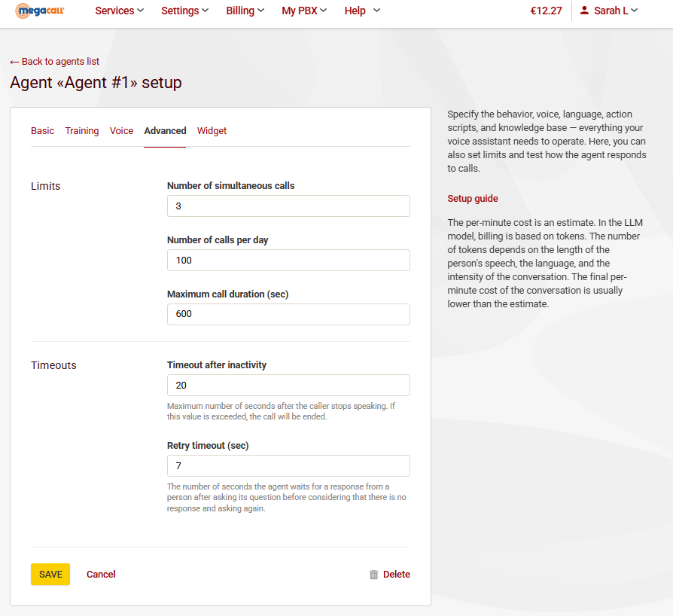
Task: Open the Setup guide link
Action: click(472, 199)
